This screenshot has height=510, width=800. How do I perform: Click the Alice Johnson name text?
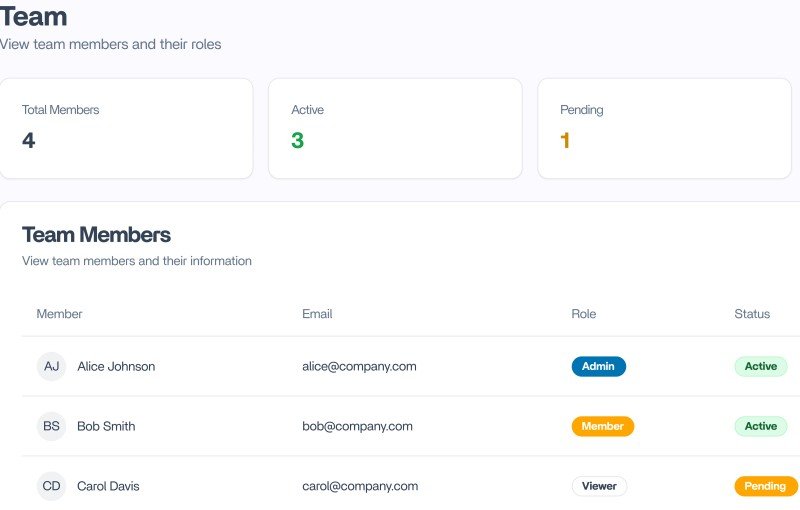click(116, 366)
